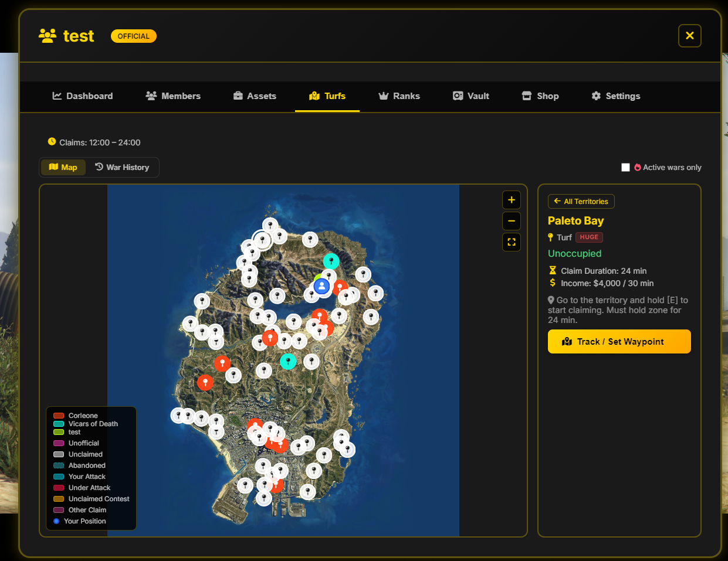The image size is (728, 561).
Task: Open the Dashboard tab
Action: (x=83, y=96)
